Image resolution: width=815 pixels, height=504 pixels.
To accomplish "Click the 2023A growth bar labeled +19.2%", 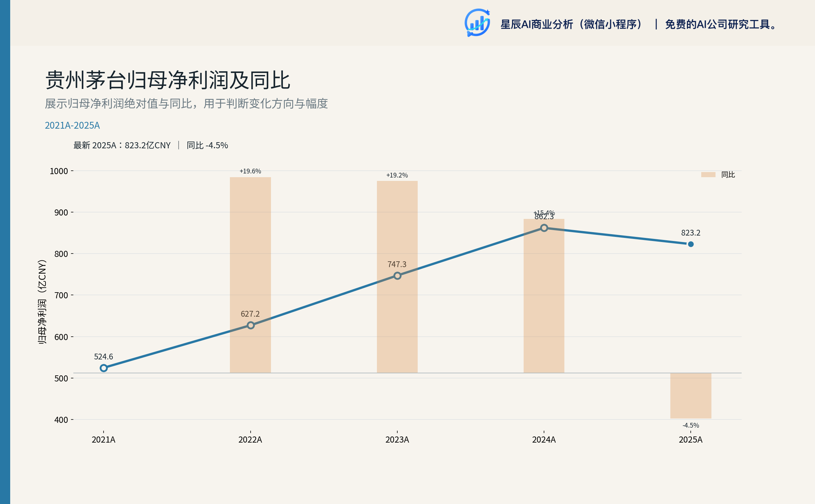I will point(397,277).
